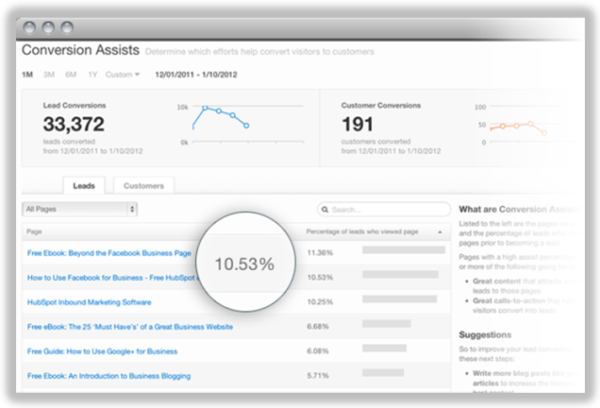Open Free eBook: The 25 Must Have's link
The width and height of the screenshot is (600, 408).
[x=130, y=326]
